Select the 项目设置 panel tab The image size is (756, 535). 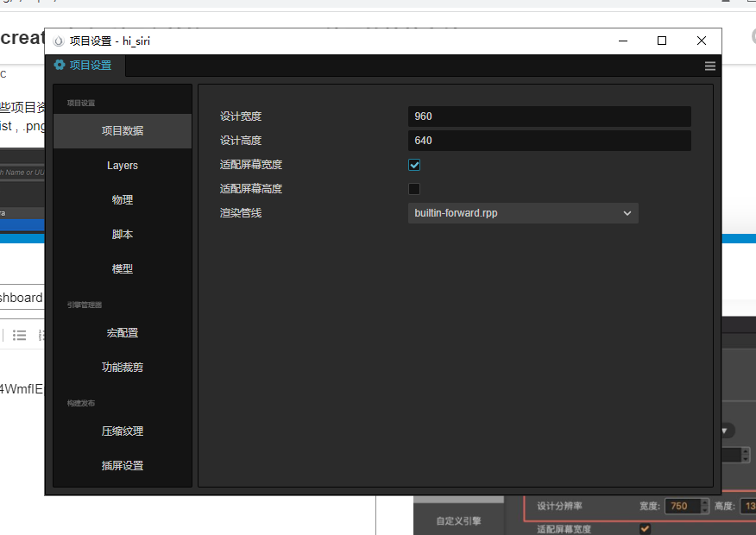pyautogui.click(x=85, y=65)
